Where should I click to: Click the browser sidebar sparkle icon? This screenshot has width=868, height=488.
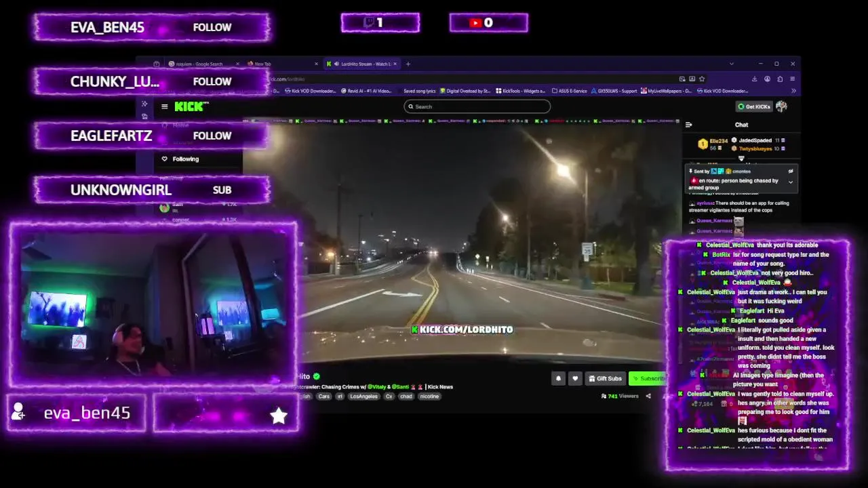(x=144, y=104)
